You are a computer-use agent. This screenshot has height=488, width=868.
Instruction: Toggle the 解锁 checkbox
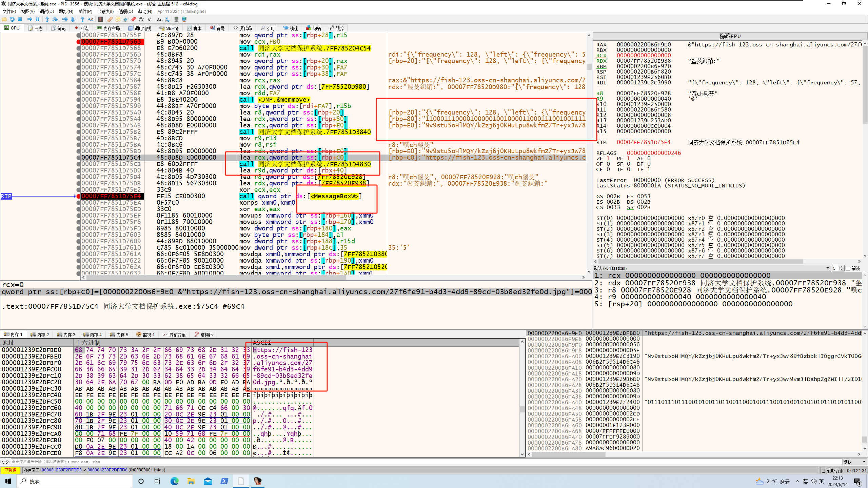848,268
